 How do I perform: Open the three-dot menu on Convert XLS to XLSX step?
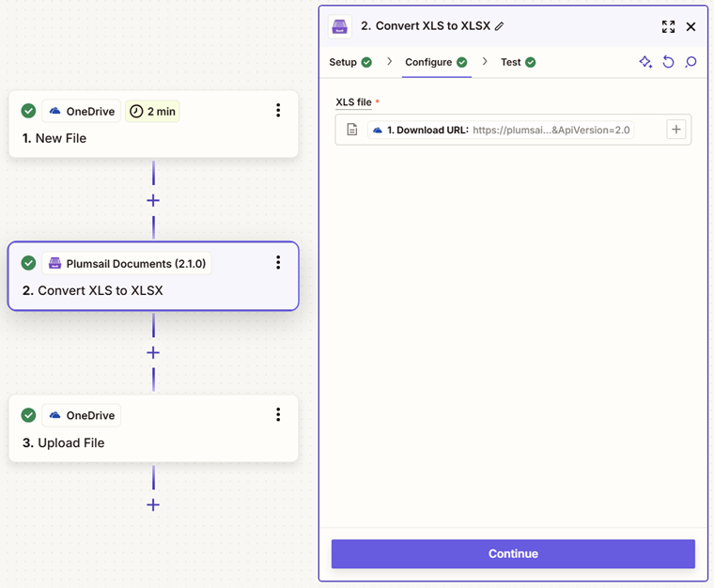tap(278, 262)
